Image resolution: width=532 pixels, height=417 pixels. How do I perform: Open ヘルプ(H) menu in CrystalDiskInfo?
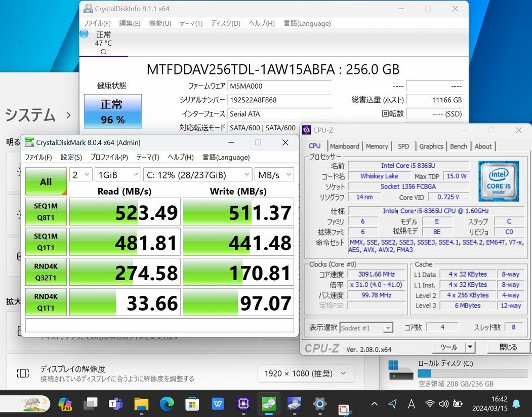pos(262,23)
